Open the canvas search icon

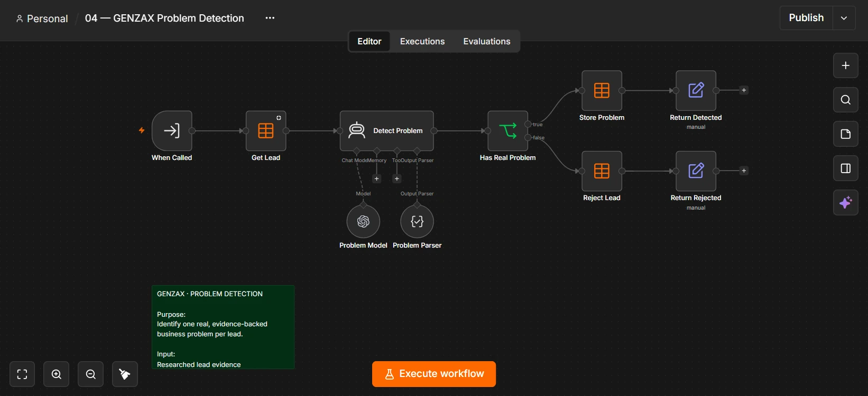(x=846, y=100)
